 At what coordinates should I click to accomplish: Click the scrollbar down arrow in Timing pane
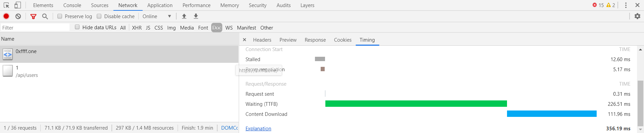coord(640,129)
